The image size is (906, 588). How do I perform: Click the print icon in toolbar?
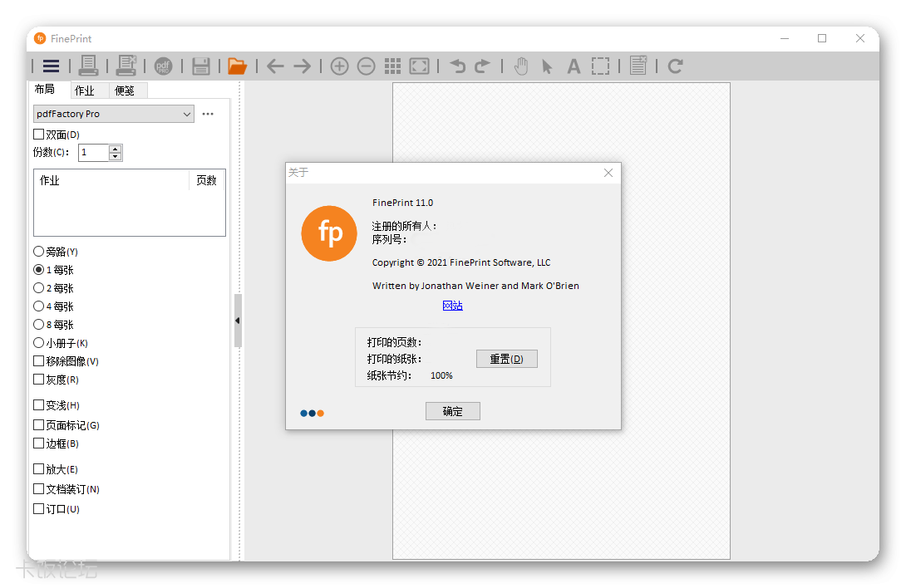pos(88,66)
